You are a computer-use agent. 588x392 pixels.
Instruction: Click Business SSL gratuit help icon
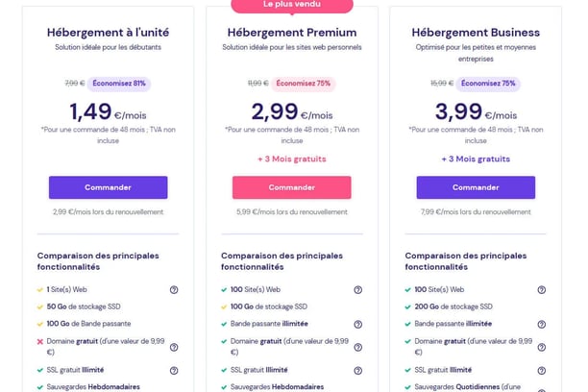click(542, 370)
